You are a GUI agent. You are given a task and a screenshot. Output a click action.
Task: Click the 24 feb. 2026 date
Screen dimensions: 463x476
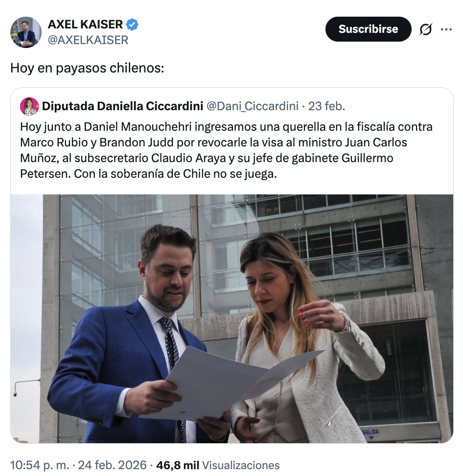pos(112,465)
